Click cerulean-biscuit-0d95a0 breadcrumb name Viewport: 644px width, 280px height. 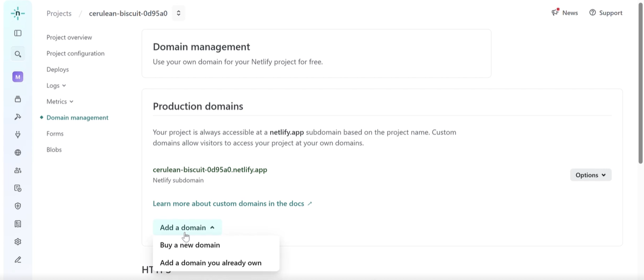128,13
